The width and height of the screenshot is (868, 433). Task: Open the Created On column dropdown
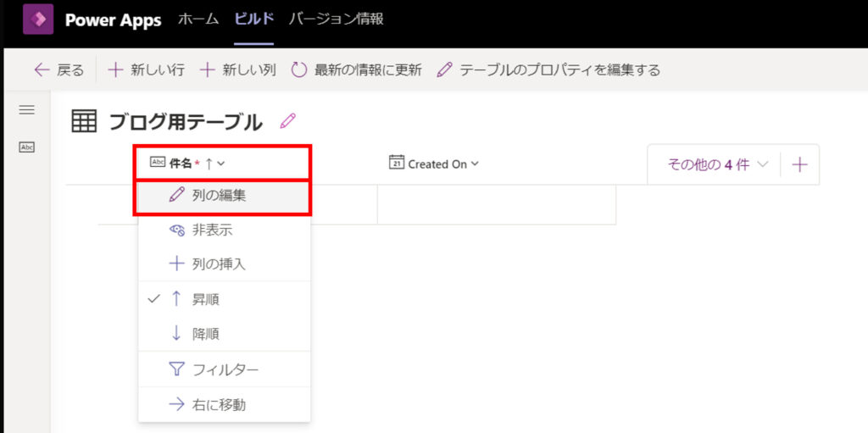(x=475, y=164)
